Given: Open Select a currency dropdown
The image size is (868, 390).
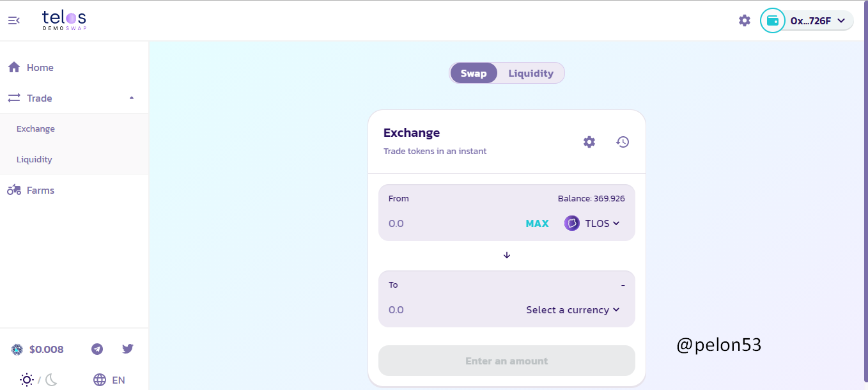Looking at the screenshot, I should [573, 310].
